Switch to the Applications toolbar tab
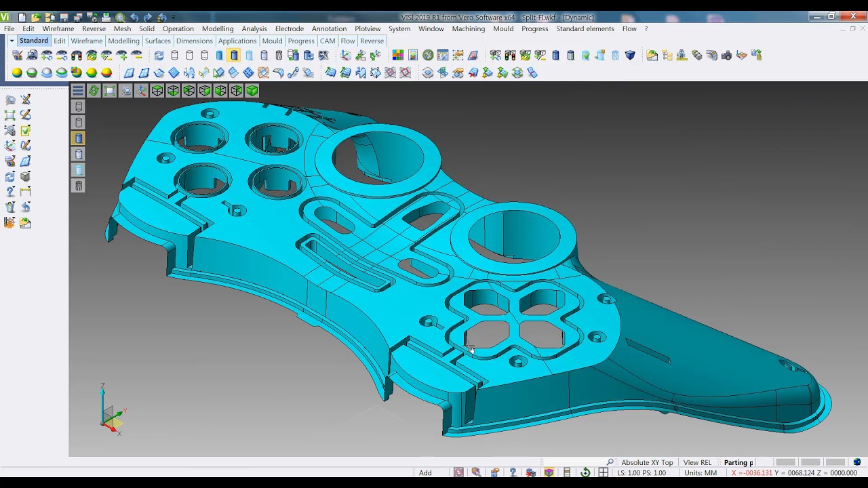868x488 pixels. pyautogui.click(x=237, y=41)
